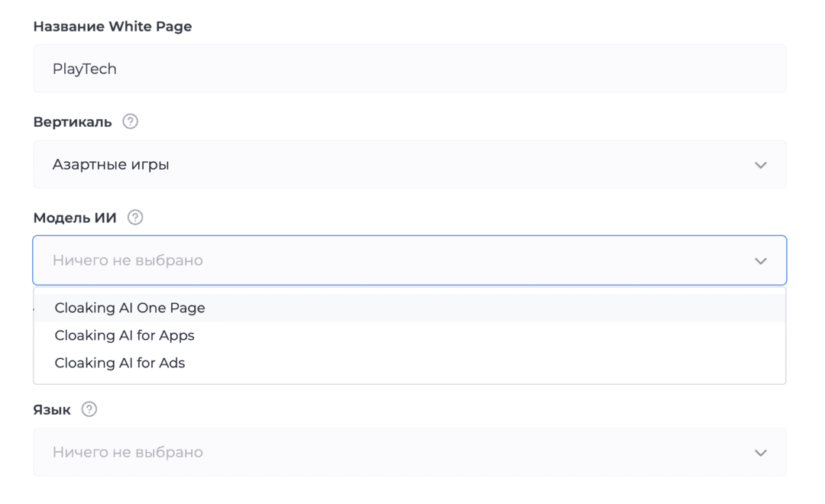Screen dimensions: 825x504
Task: Select Cloaking AI for Ads option
Action: [120, 363]
